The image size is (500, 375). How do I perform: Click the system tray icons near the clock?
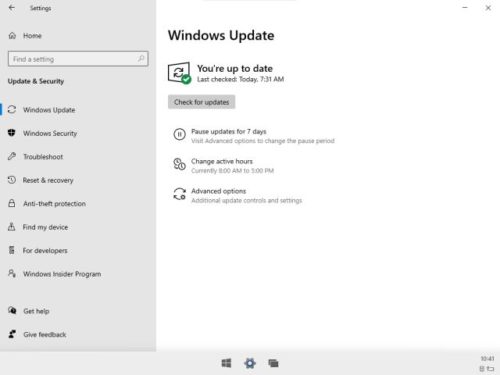[487, 368]
